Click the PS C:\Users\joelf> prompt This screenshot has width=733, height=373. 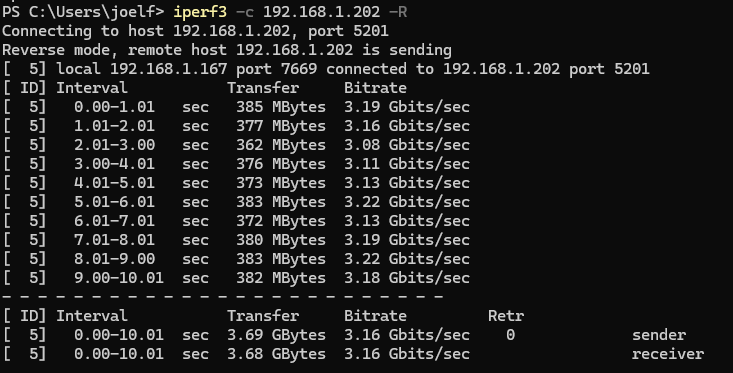coord(83,12)
